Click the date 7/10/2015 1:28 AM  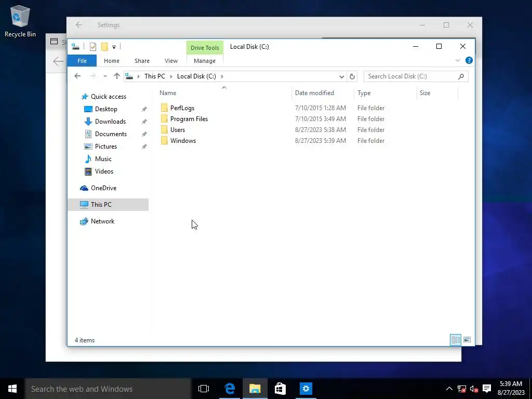(x=320, y=108)
